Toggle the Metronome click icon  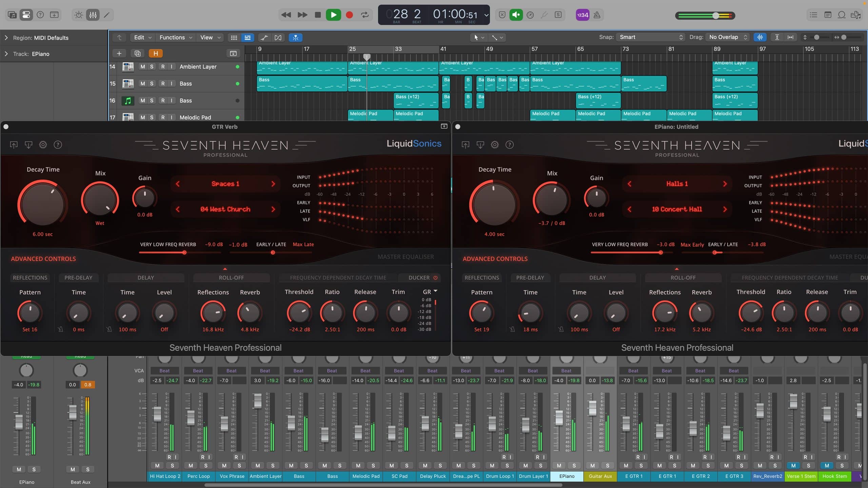(597, 15)
